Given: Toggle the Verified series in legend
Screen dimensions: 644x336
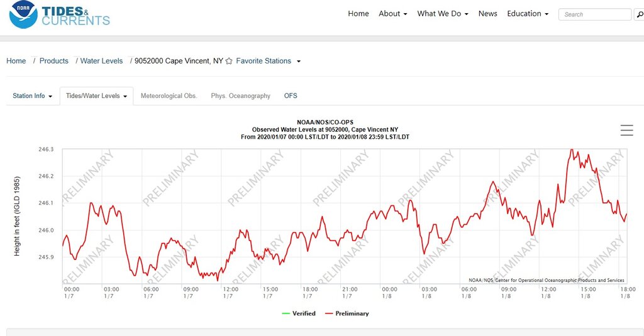Looking at the screenshot, I should (x=299, y=313).
